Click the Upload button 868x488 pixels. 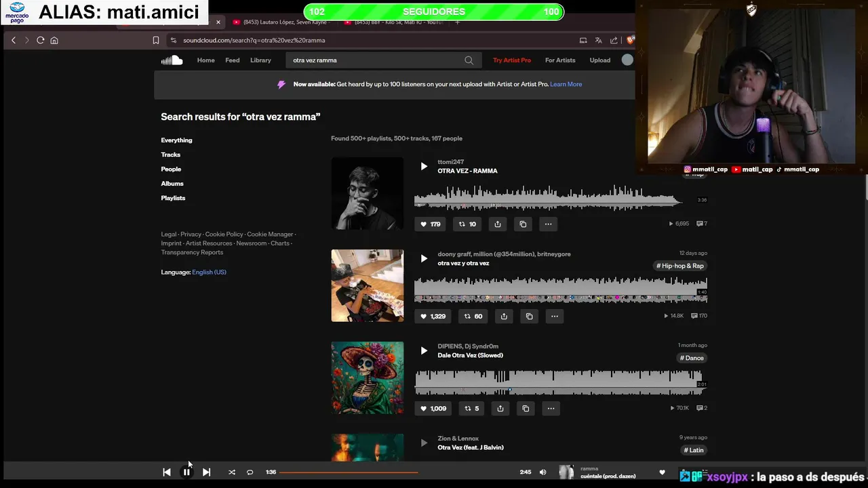coord(600,60)
